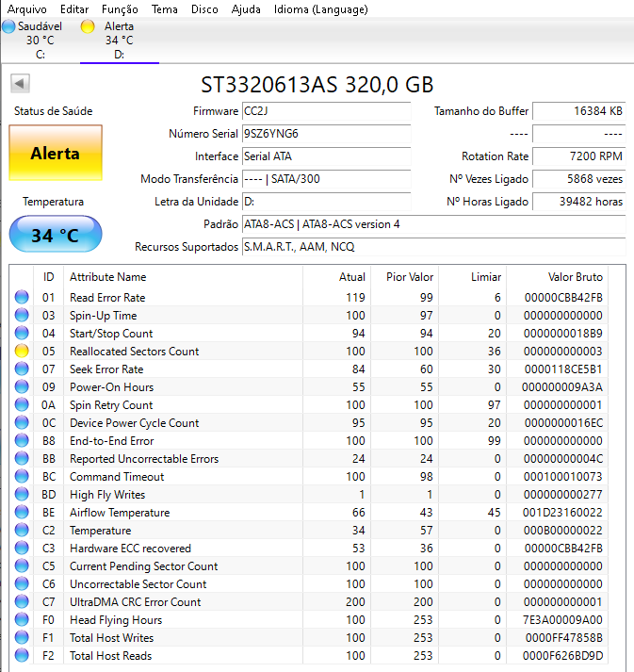The image size is (634, 672).
Task: Click the Airflow Temperature attribute name
Action: 120,513
